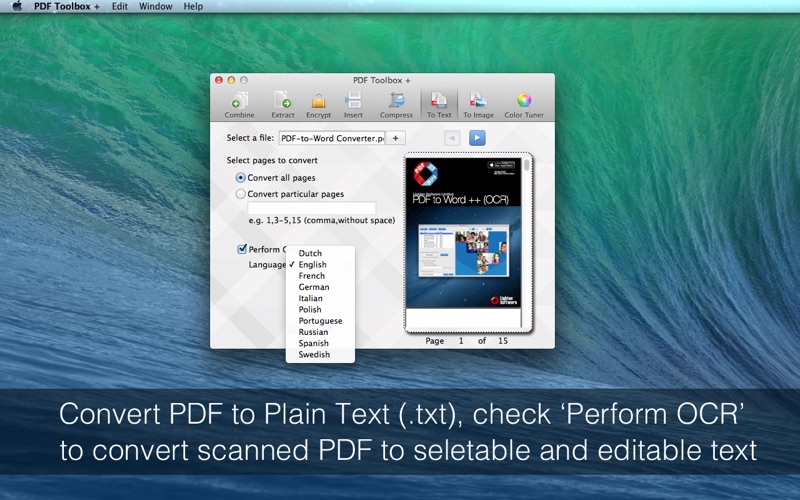Open the Compress PDF tool

click(396, 105)
